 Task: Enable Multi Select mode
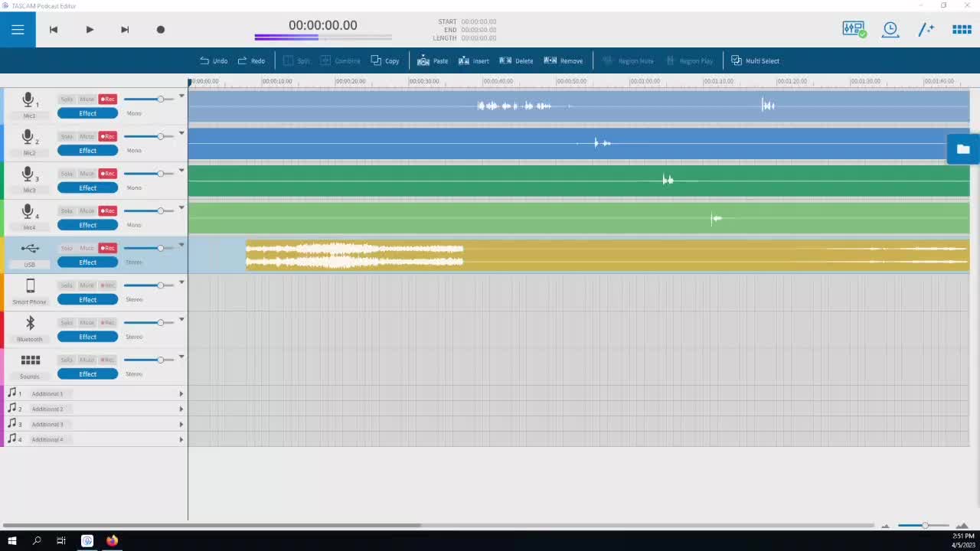pyautogui.click(x=755, y=60)
